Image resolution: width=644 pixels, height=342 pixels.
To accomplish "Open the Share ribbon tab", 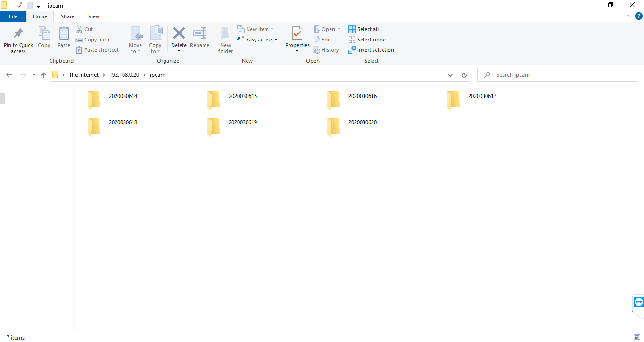I will point(67,16).
